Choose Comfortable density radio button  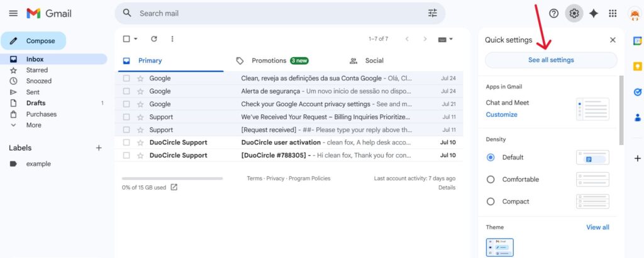[x=491, y=180]
